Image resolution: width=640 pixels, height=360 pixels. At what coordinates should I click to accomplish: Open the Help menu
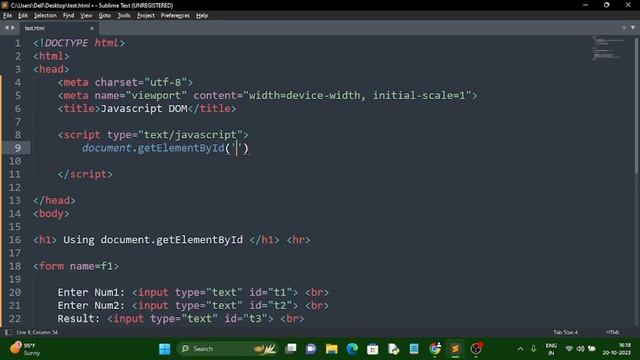click(202, 16)
